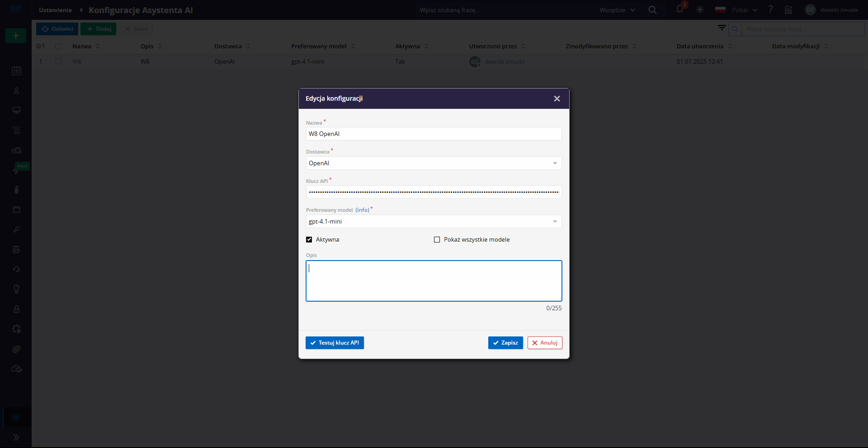Click the gpt-4.1-mini cell in the table
This screenshot has width=868, height=448.
coord(307,61)
